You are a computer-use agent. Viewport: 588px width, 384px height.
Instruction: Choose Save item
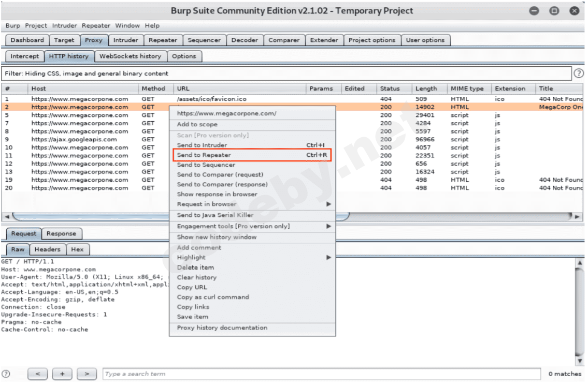coord(252,317)
